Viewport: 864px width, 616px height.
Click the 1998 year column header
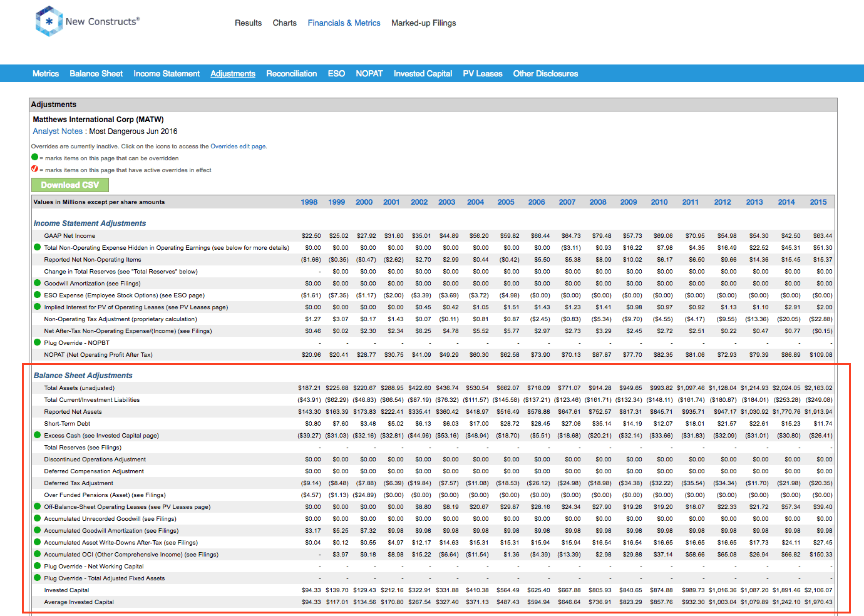tap(309, 202)
